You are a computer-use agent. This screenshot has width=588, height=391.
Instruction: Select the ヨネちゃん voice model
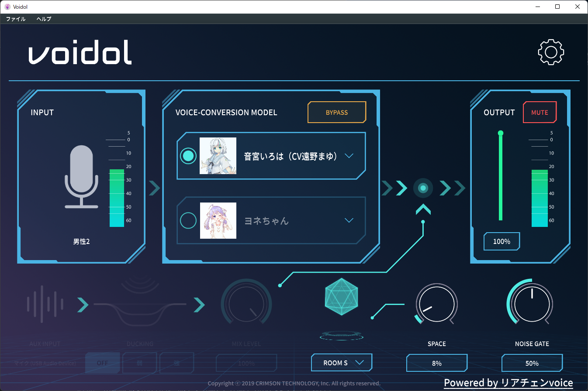click(x=188, y=220)
